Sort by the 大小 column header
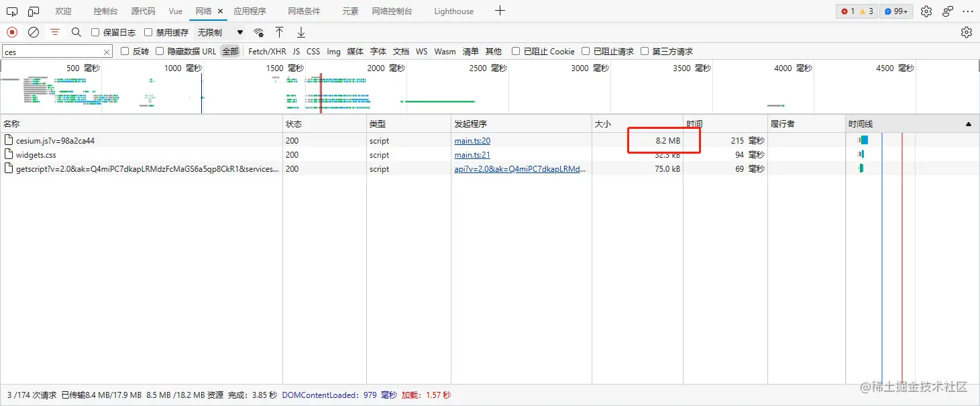 [637, 124]
